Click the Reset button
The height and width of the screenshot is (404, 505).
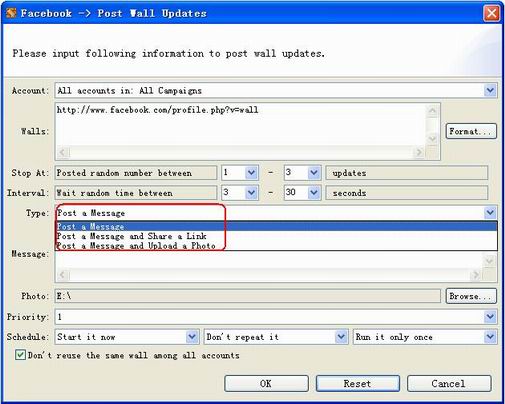[357, 384]
